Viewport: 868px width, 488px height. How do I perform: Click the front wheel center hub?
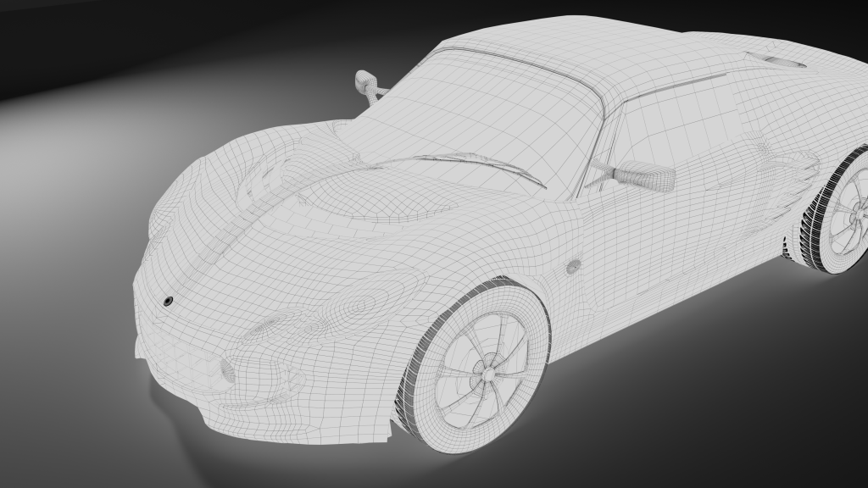pyautogui.click(x=487, y=371)
